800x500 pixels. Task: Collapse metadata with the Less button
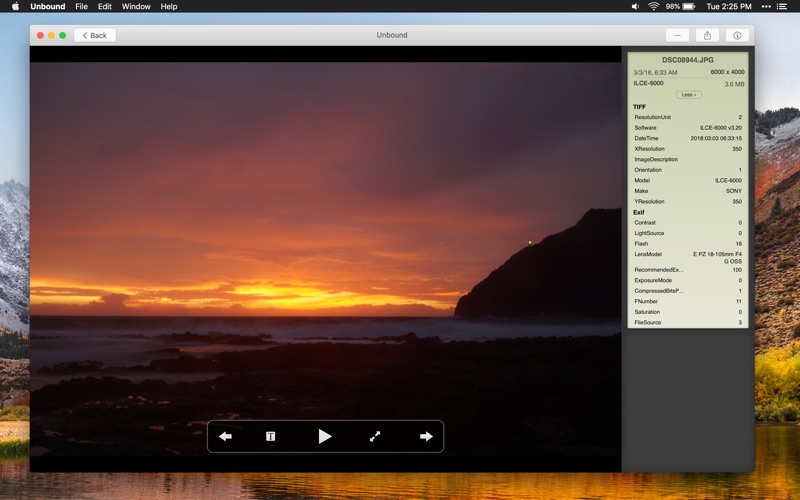tap(688, 95)
